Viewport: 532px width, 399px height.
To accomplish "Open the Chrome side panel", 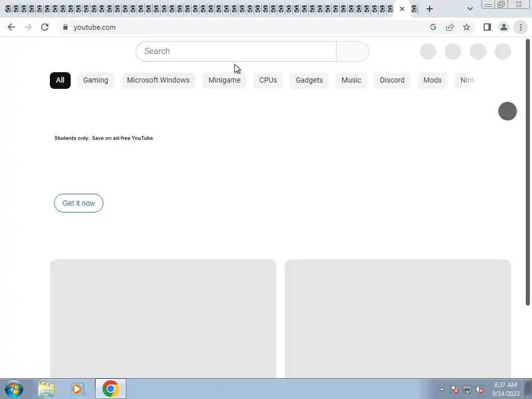I will tap(487, 27).
